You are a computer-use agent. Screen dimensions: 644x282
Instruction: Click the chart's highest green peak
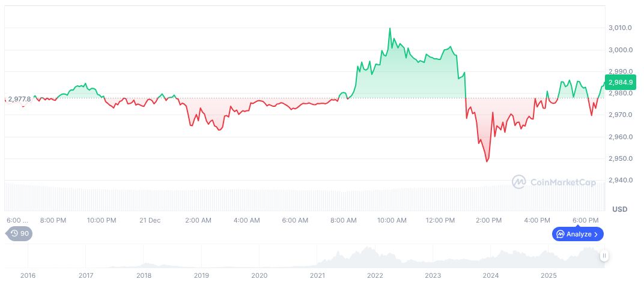390,28
